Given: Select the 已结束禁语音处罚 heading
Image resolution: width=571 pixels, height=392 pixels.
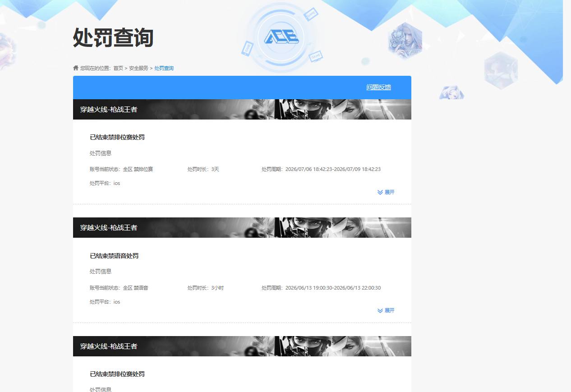Looking at the screenshot, I should click(114, 256).
